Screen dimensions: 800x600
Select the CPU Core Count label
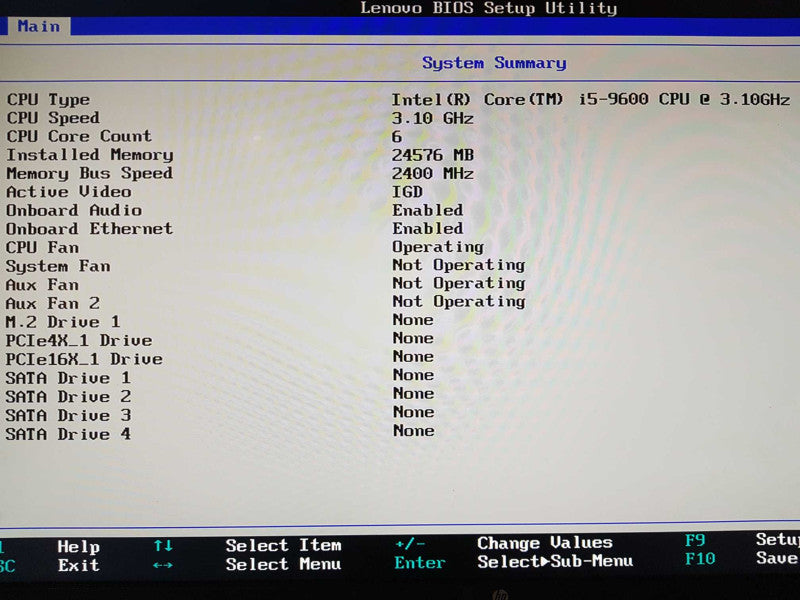tap(79, 136)
